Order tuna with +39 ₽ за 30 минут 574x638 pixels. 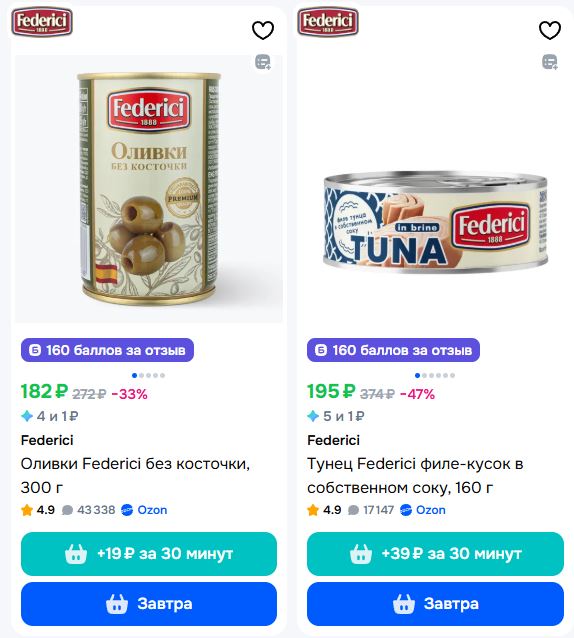point(435,554)
